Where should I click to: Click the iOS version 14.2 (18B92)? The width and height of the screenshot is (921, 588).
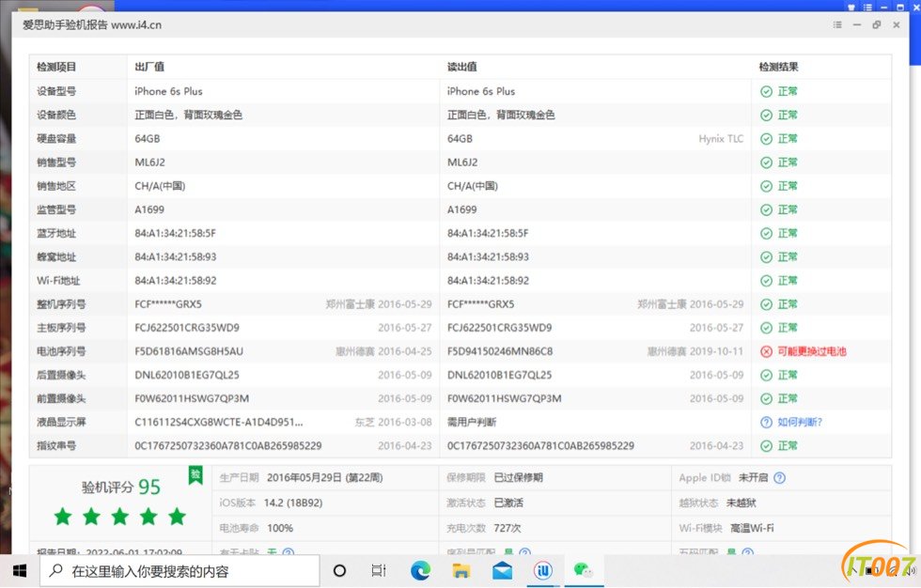click(293, 503)
